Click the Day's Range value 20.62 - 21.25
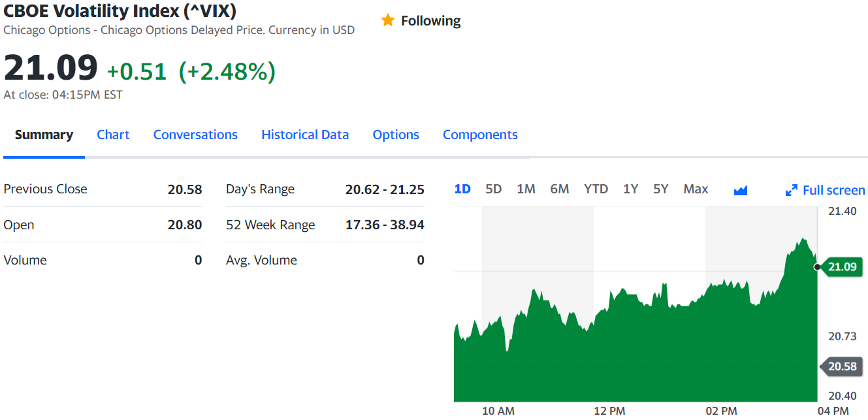The width and height of the screenshot is (868, 420). click(385, 189)
